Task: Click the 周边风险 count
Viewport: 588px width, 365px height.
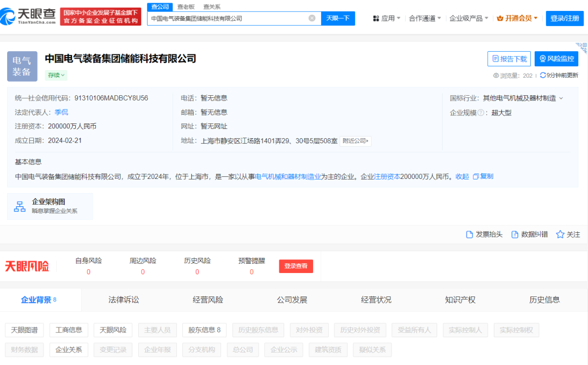Action: point(143,272)
